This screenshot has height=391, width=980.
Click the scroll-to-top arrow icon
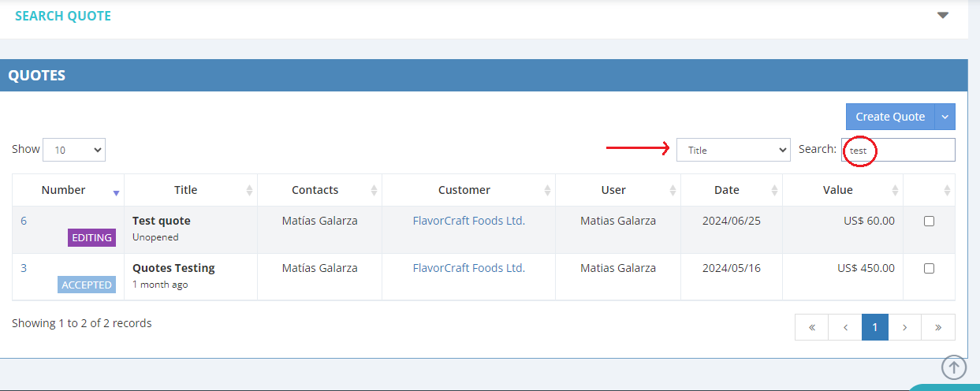point(954,367)
